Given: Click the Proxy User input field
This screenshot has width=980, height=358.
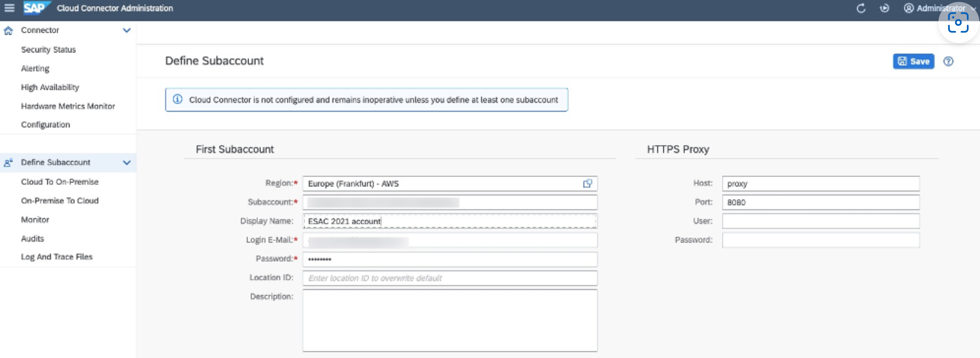Looking at the screenshot, I should pyautogui.click(x=820, y=221).
